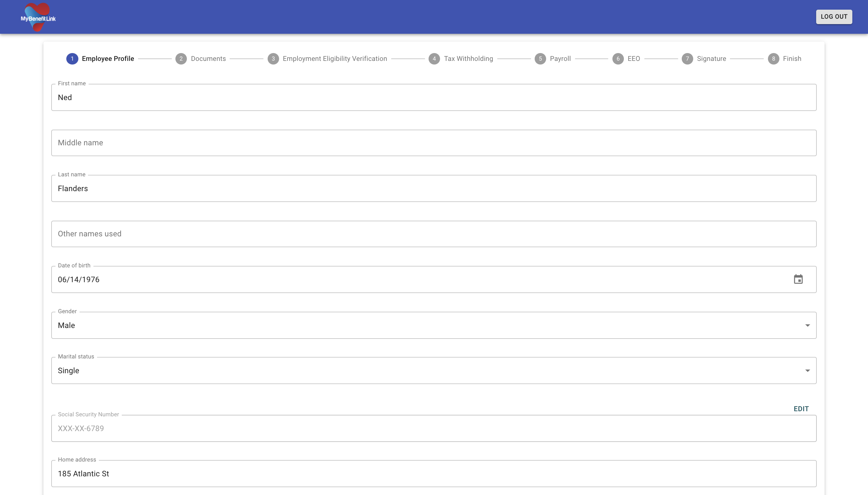The image size is (868, 495).
Task: Click the Tax Withholding step icon
Action: pos(434,58)
